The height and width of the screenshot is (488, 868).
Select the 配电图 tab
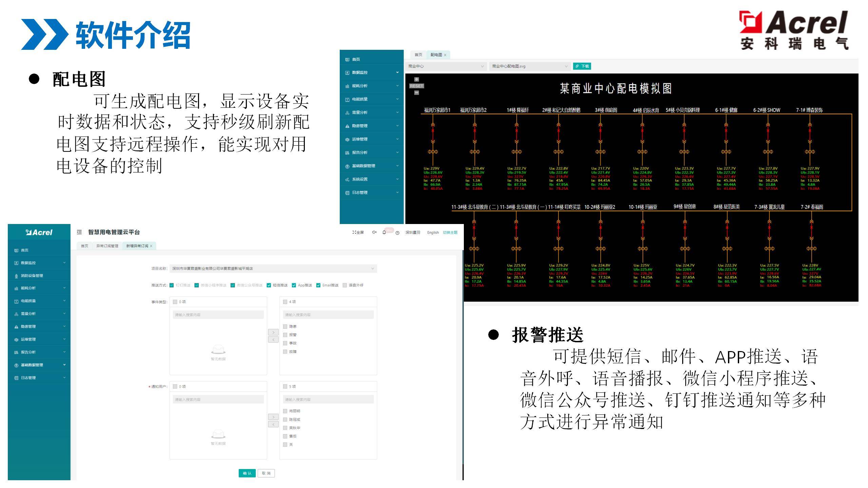[x=436, y=55]
